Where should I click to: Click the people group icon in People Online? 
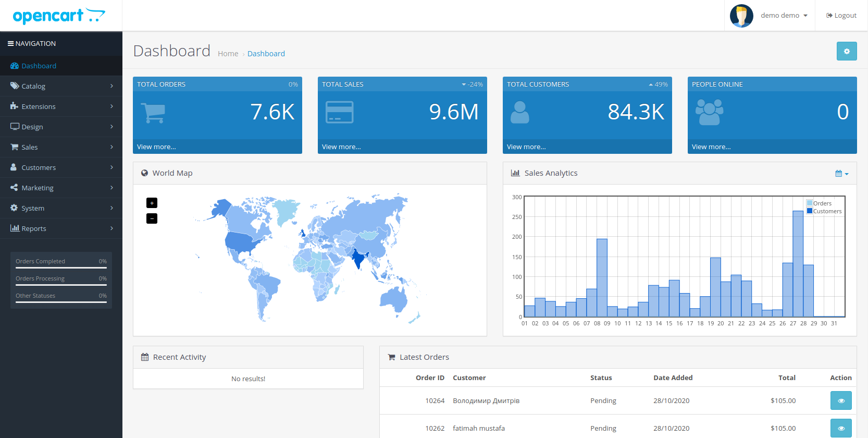(x=709, y=112)
